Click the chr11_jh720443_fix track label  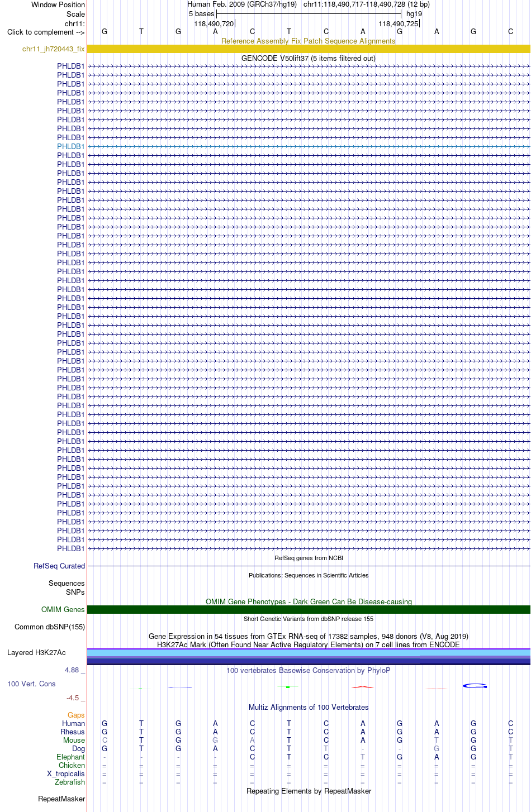54,49
